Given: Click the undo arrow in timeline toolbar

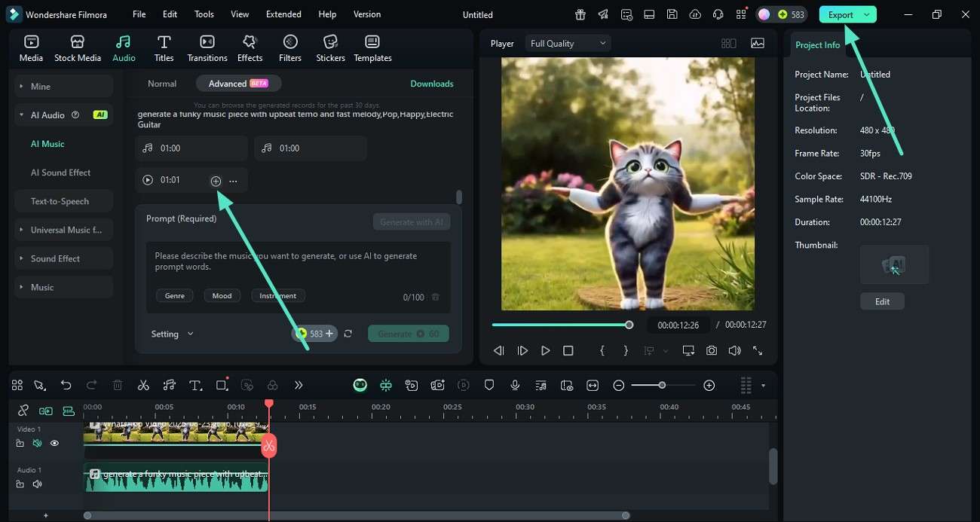Looking at the screenshot, I should tap(66, 385).
